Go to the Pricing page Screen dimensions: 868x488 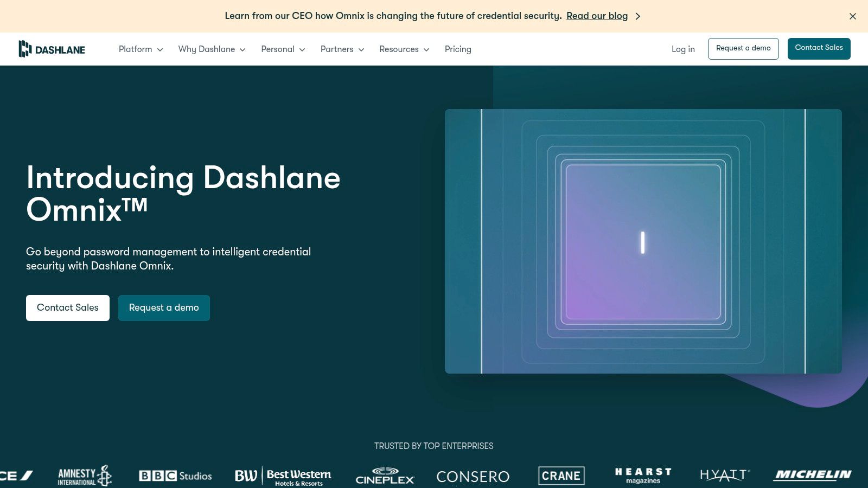point(458,49)
